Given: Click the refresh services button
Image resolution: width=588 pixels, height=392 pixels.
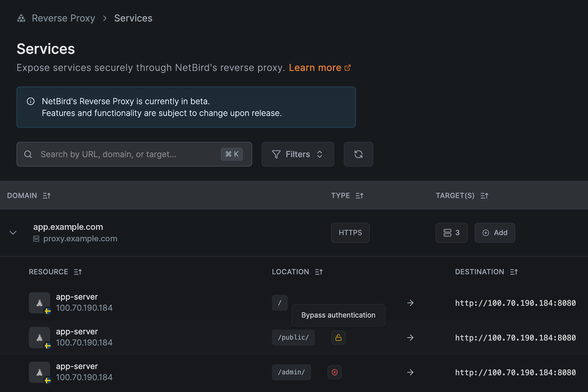Looking at the screenshot, I should [x=359, y=154].
